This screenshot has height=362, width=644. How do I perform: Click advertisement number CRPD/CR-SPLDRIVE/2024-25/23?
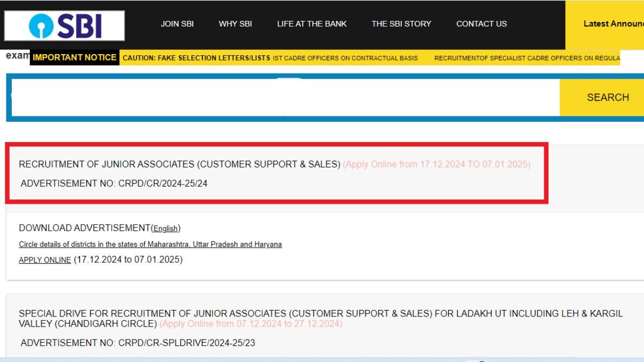coord(137,343)
